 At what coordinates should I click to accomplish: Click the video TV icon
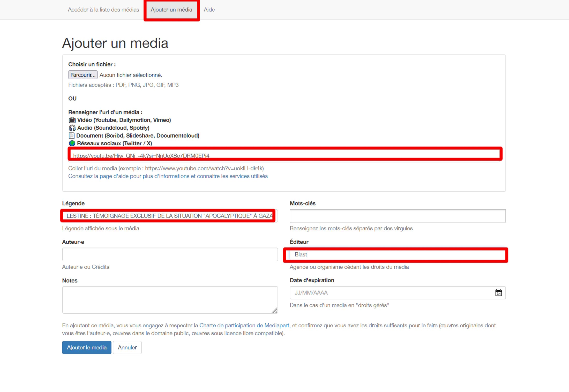pos(72,120)
